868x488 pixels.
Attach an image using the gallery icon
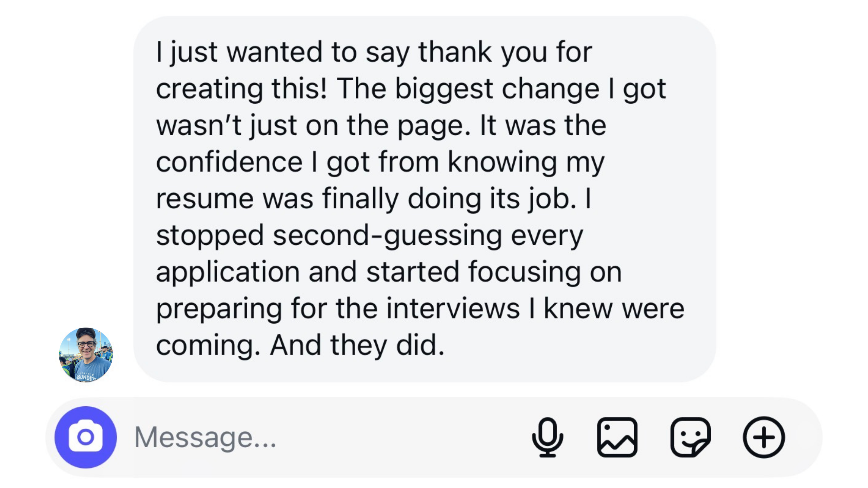(618, 437)
